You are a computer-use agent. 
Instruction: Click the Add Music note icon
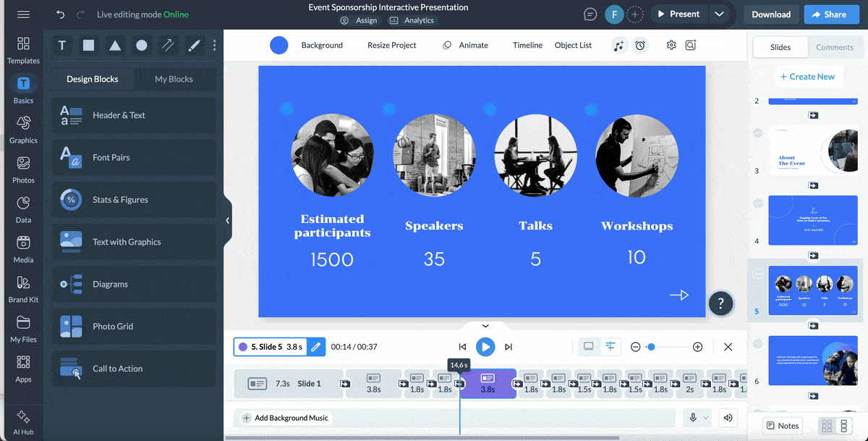coord(618,45)
